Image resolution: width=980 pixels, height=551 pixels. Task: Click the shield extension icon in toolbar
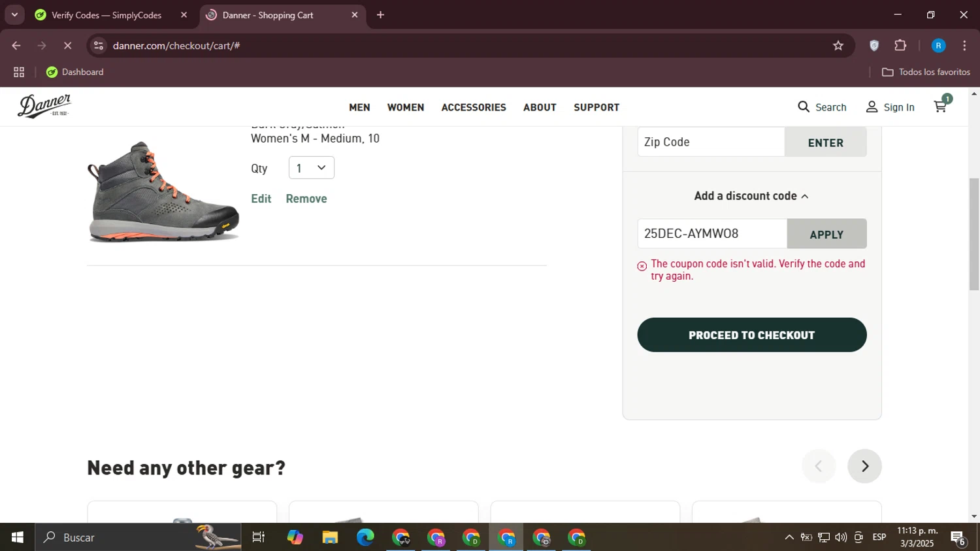point(874,46)
